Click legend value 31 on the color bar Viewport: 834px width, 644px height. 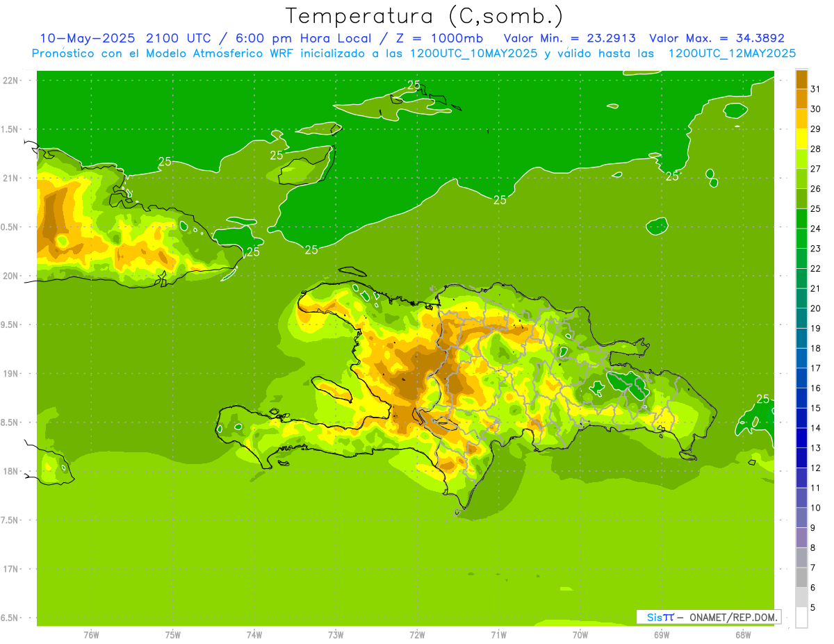(815, 89)
